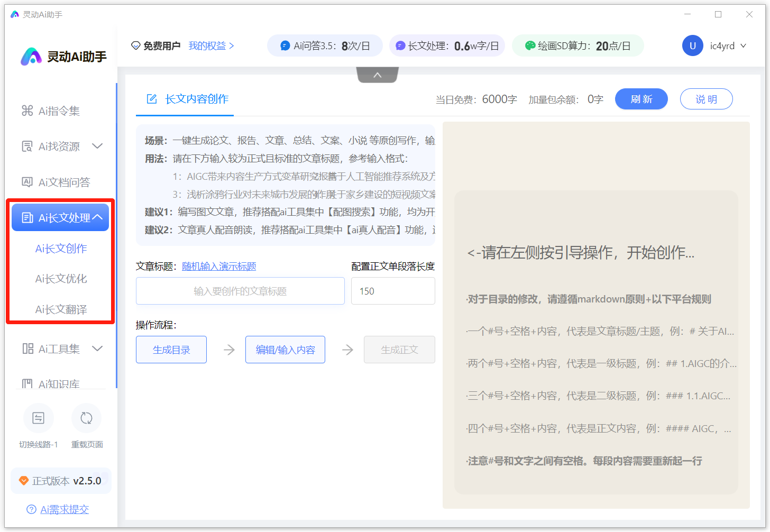Expand the Ai工具集 sidebar menu
This screenshot has width=770, height=532.
click(97, 348)
